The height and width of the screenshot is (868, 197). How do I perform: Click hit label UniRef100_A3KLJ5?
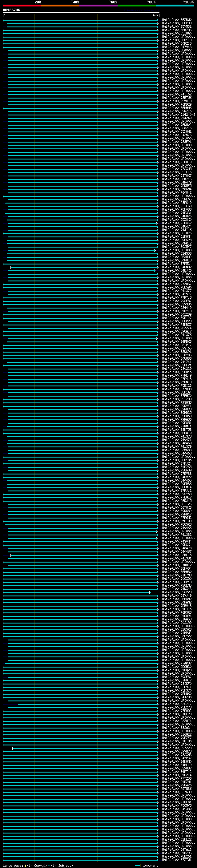coord(177,555)
